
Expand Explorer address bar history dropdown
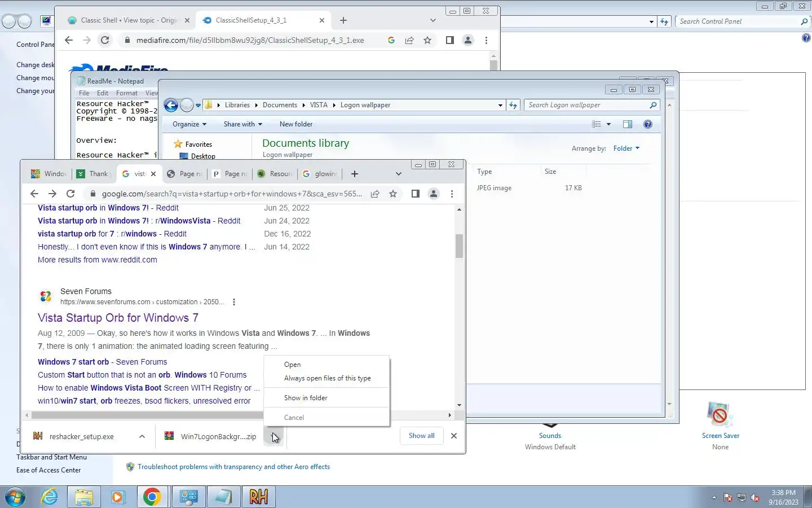[x=500, y=105]
